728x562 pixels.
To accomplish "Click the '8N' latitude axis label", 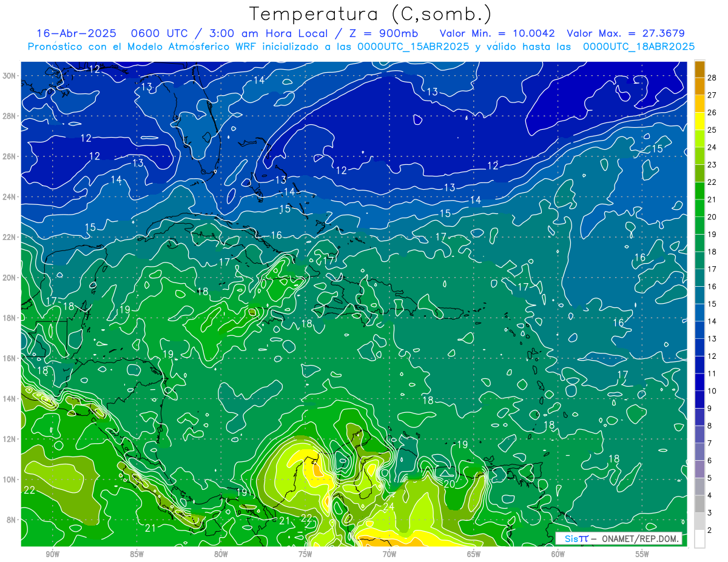I will point(12,520).
